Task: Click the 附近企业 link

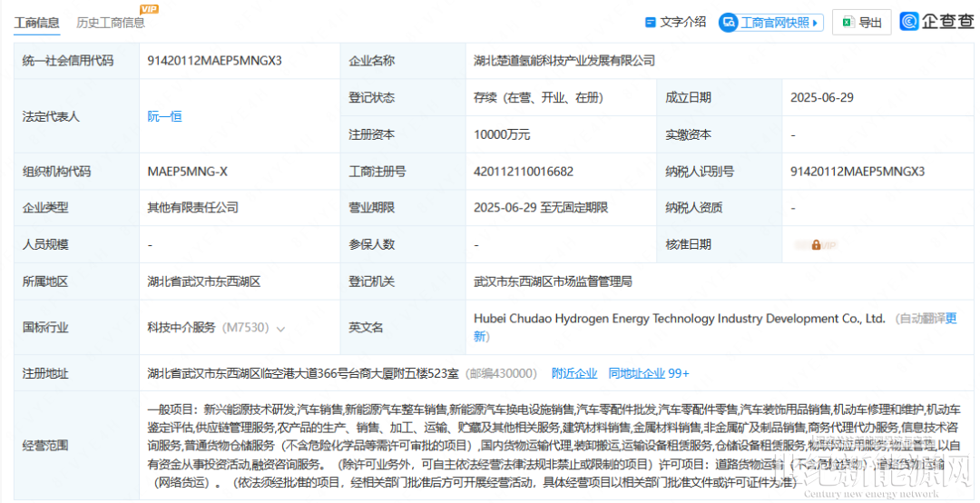Action: click(574, 373)
